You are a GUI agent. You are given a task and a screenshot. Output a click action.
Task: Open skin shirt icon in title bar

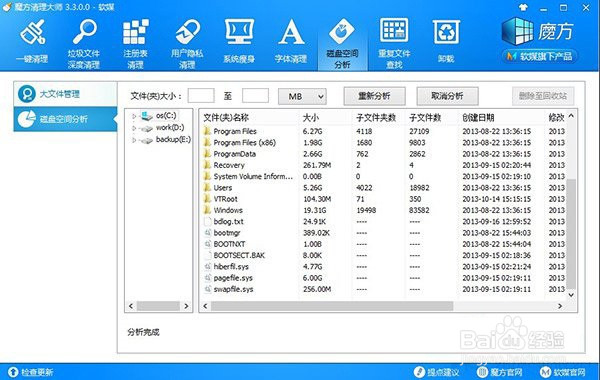pos(523,7)
